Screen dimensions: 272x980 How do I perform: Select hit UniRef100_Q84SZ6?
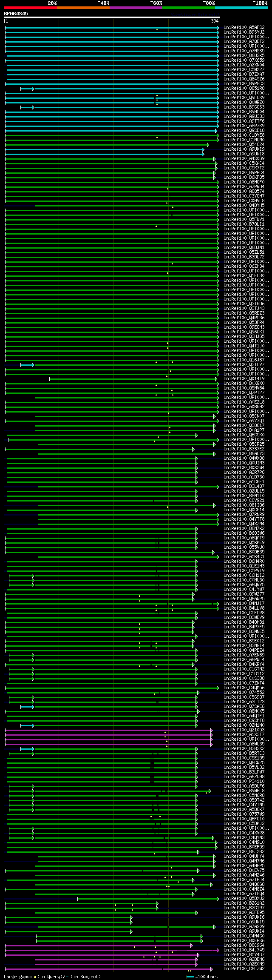(x=244, y=79)
